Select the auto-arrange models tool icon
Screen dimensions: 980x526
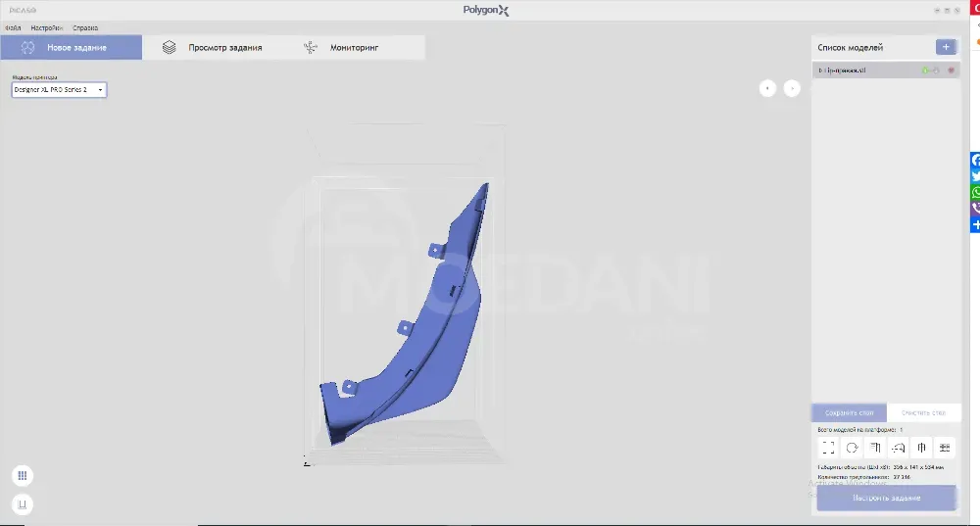(x=945, y=448)
